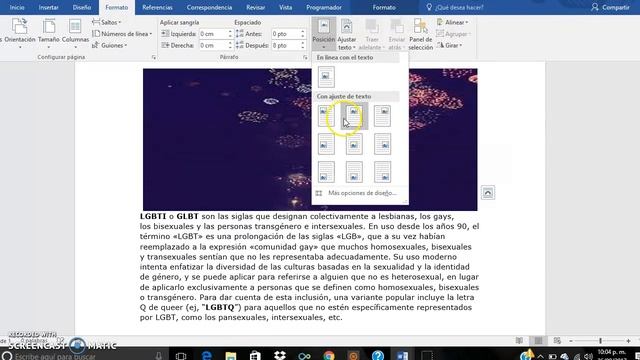
Task: Select the inline with text position option
Action: click(326, 77)
